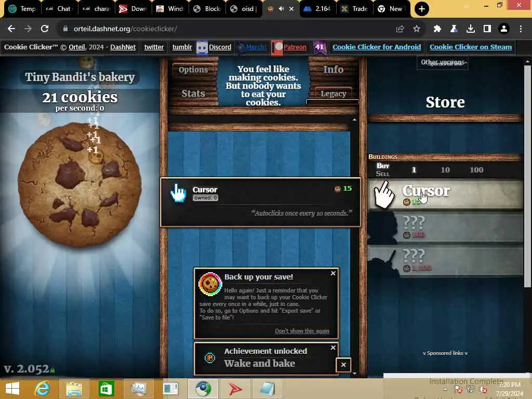
Task: Click the address bar URL field
Action: pyautogui.click(x=224, y=29)
